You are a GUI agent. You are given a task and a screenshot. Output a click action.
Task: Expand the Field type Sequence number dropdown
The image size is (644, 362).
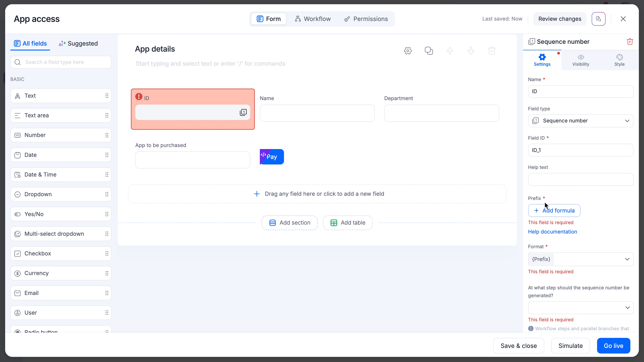(x=580, y=121)
